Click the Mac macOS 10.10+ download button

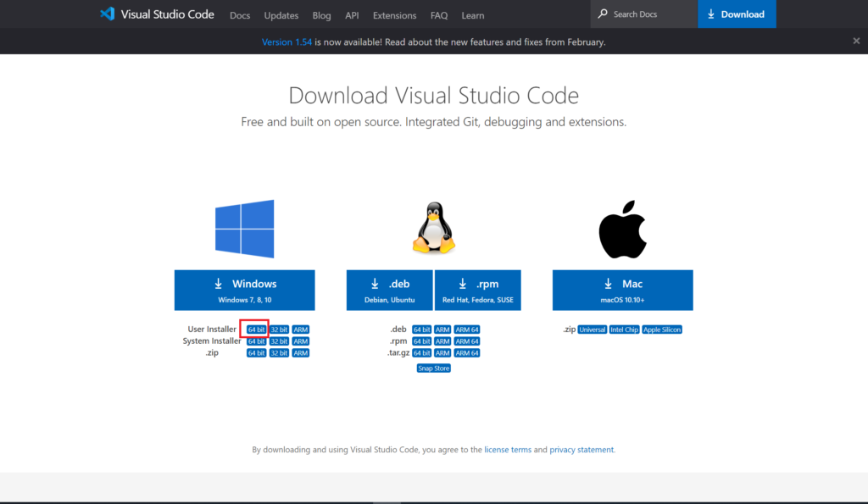click(x=623, y=290)
